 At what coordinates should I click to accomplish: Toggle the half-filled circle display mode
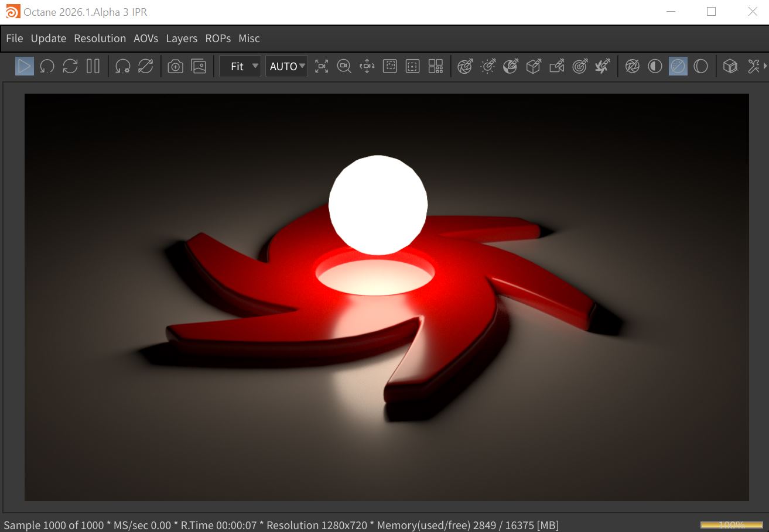pyautogui.click(x=655, y=66)
